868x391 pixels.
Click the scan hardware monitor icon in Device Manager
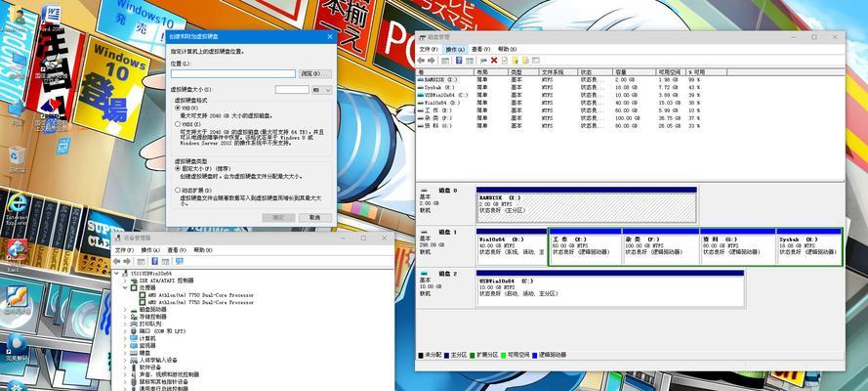coord(179,261)
